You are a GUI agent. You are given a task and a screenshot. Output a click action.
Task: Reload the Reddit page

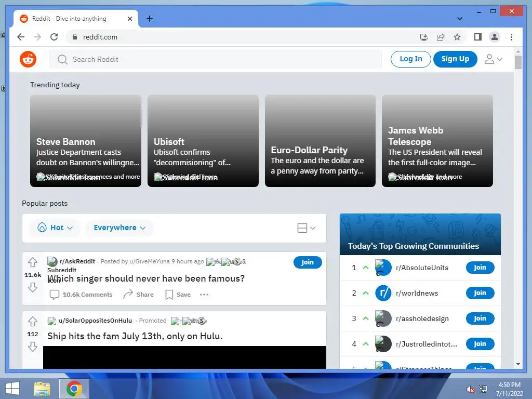click(x=54, y=37)
